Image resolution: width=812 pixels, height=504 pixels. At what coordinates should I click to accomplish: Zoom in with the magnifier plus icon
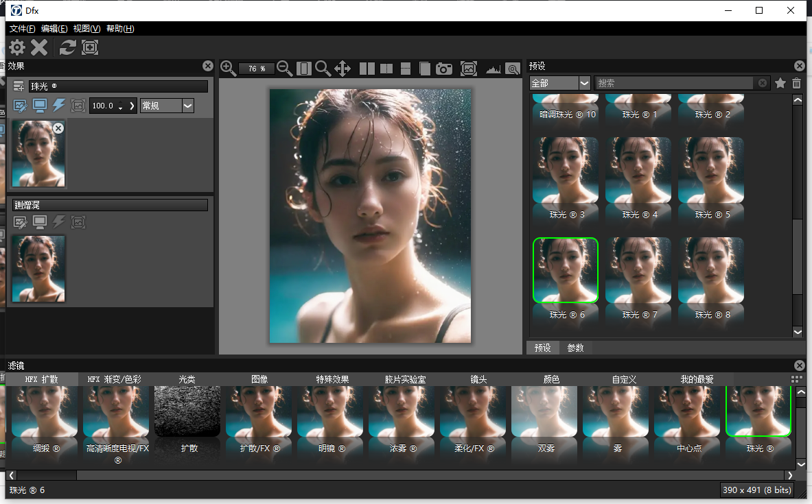228,69
